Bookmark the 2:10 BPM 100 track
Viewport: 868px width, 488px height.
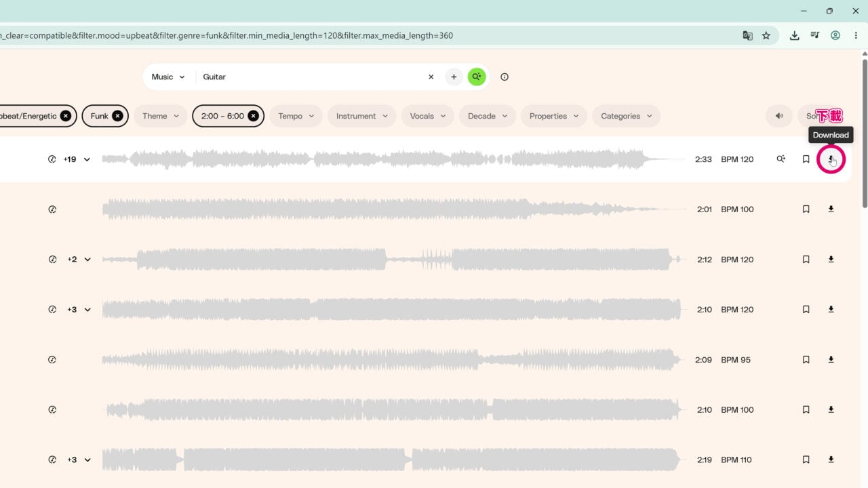coord(806,409)
